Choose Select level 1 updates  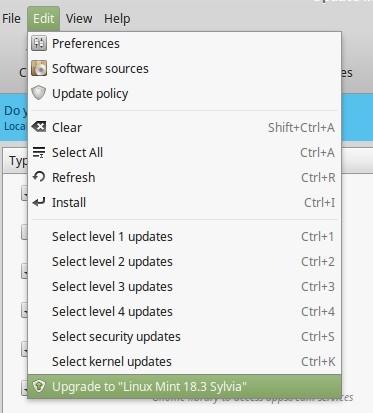pyautogui.click(x=184, y=237)
